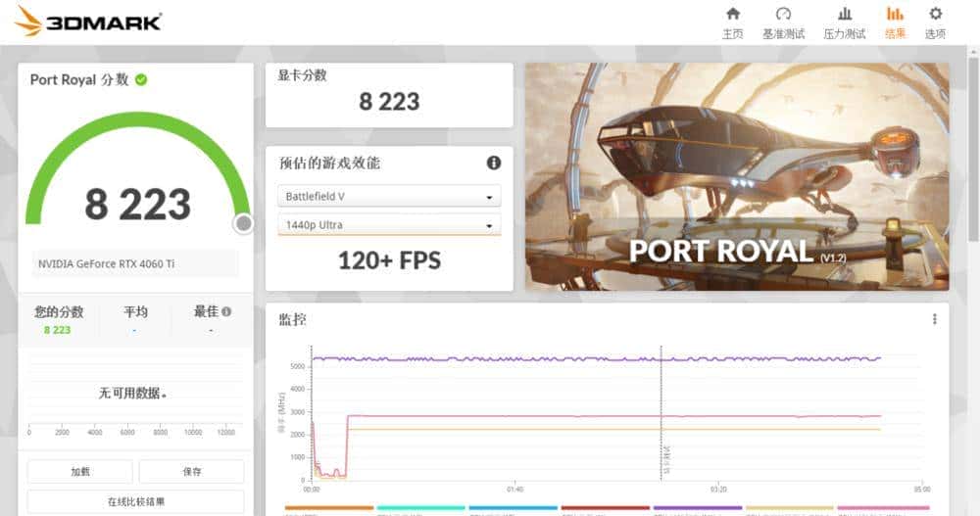
Task: Click the dashed vertical marker in monitoring chart
Action: coord(661,412)
